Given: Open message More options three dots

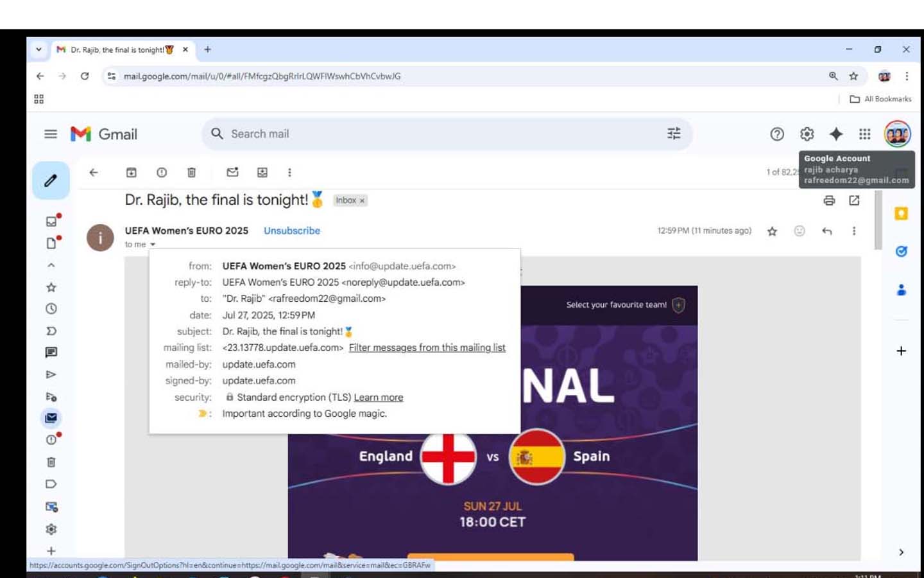Looking at the screenshot, I should coord(854,231).
